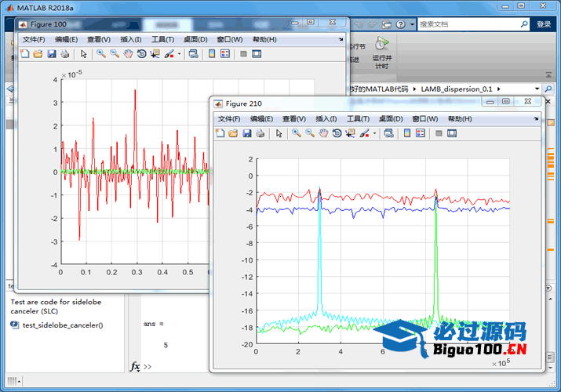561x392 pixels.
Task: Activate Zoom Out tool in Figure 210
Action: pyautogui.click(x=310, y=133)
